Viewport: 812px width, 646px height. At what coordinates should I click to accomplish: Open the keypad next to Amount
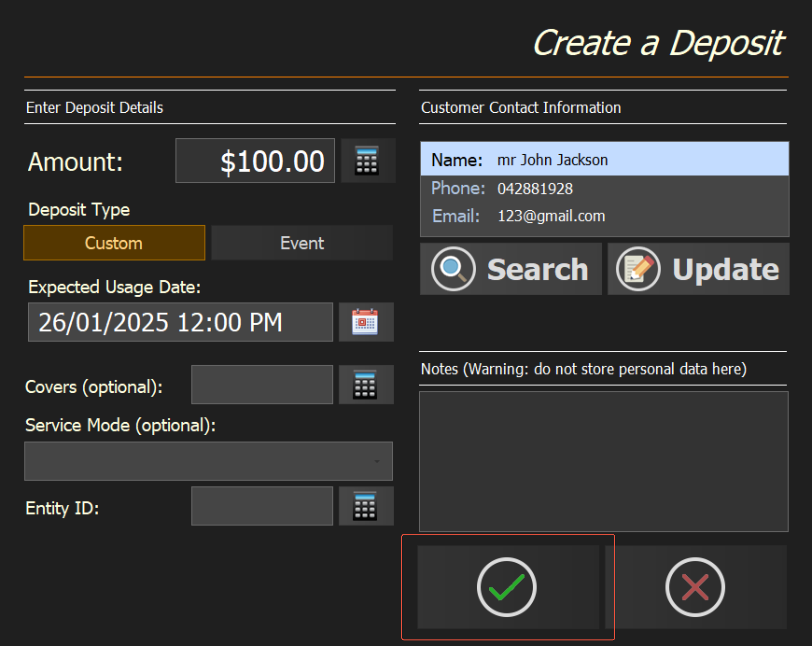point(368,161)
